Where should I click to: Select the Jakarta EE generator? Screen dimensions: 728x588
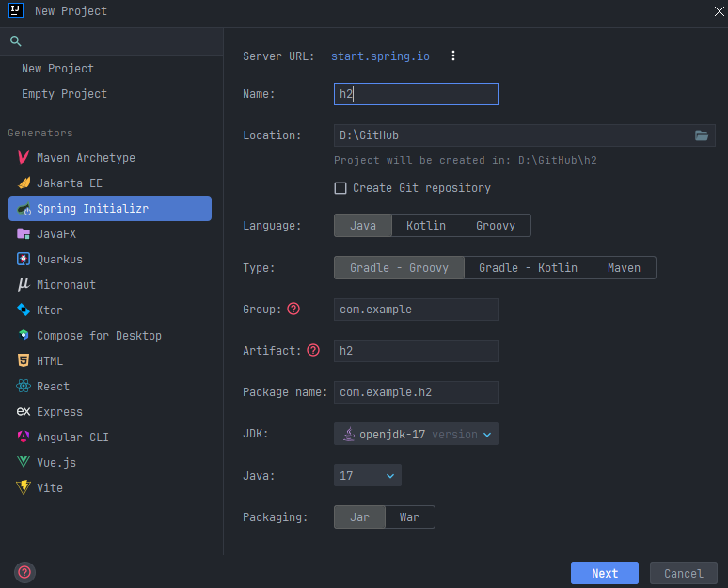pos(110,183)
